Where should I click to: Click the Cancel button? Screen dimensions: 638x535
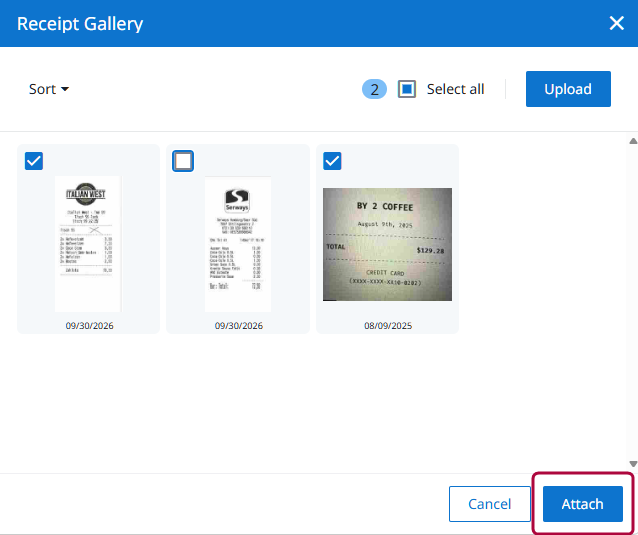tap(489, 504)
